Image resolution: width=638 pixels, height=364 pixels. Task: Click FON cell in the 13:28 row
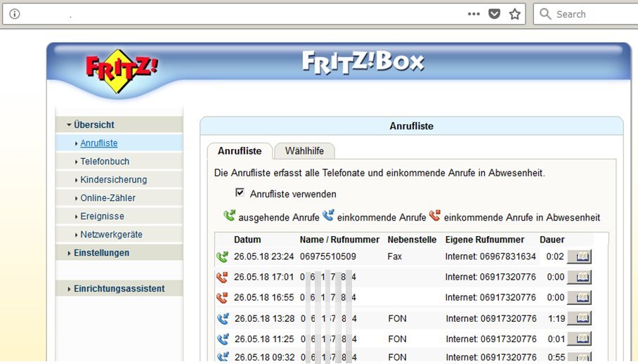pyautogui.click(x=397, y=318)
